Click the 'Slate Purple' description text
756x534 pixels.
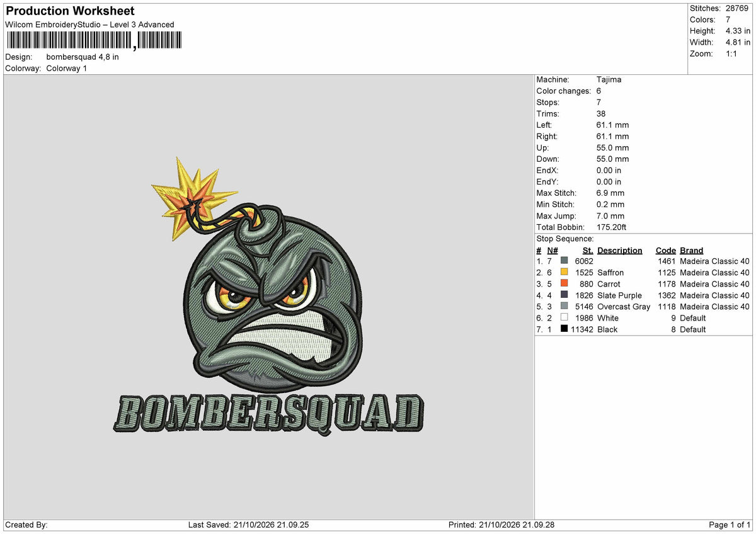619,295
